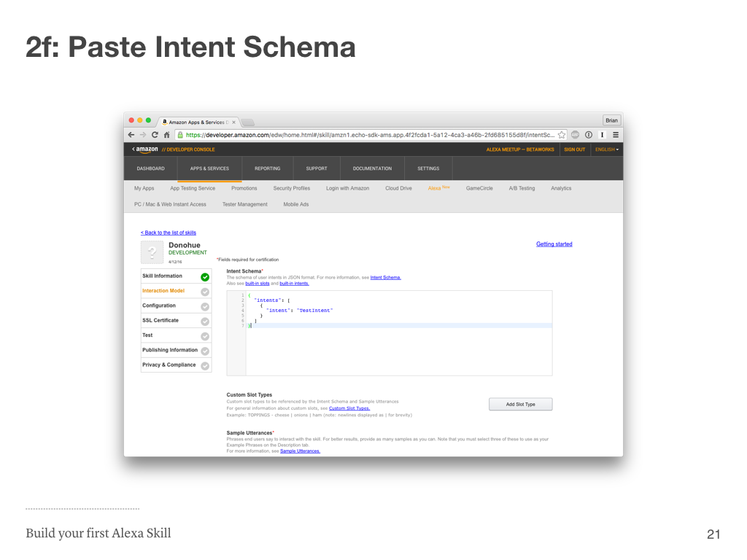The height and width of the screenshot is (560, 747).
Task: Reload the page with the refresh icon
Action: click(x=155, y=135)
